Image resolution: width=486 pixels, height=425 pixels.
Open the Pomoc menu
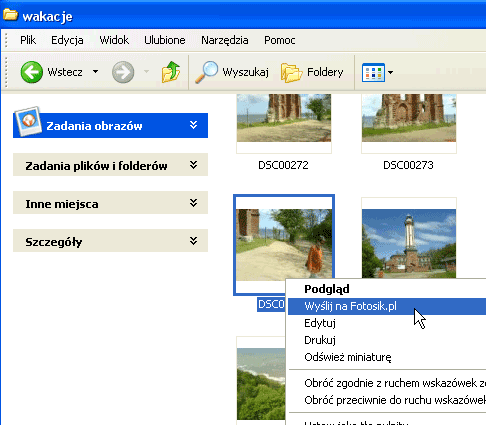[280, 40]
